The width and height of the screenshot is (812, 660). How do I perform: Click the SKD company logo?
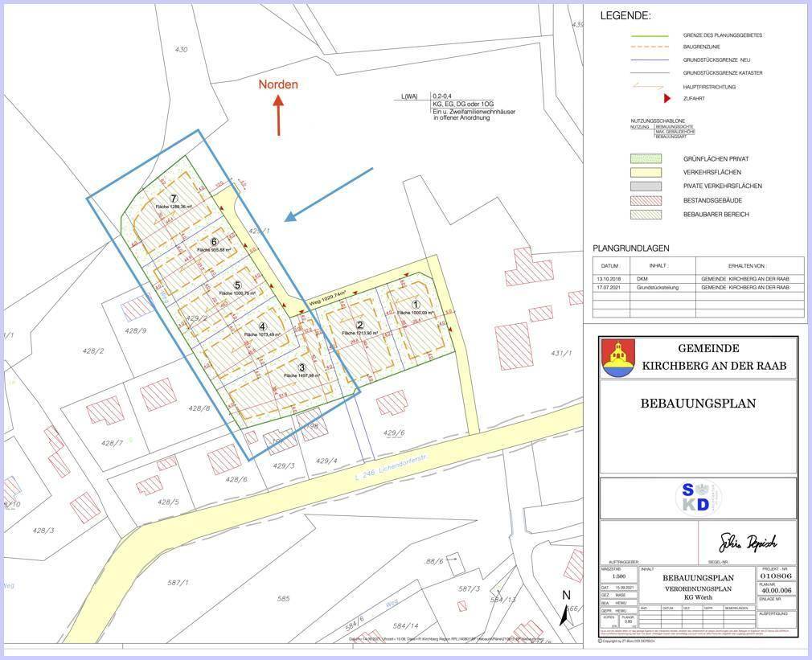[x=696, y=498]
